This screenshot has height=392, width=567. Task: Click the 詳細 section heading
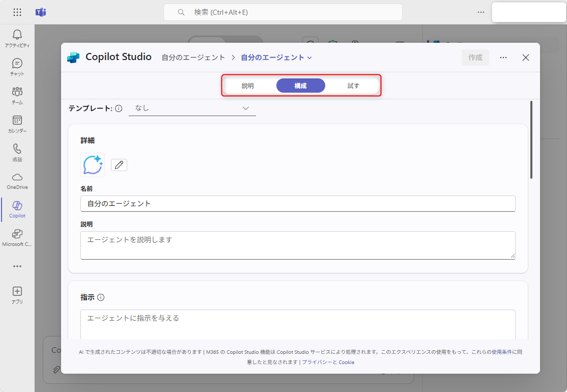click(x=88, y=141)
